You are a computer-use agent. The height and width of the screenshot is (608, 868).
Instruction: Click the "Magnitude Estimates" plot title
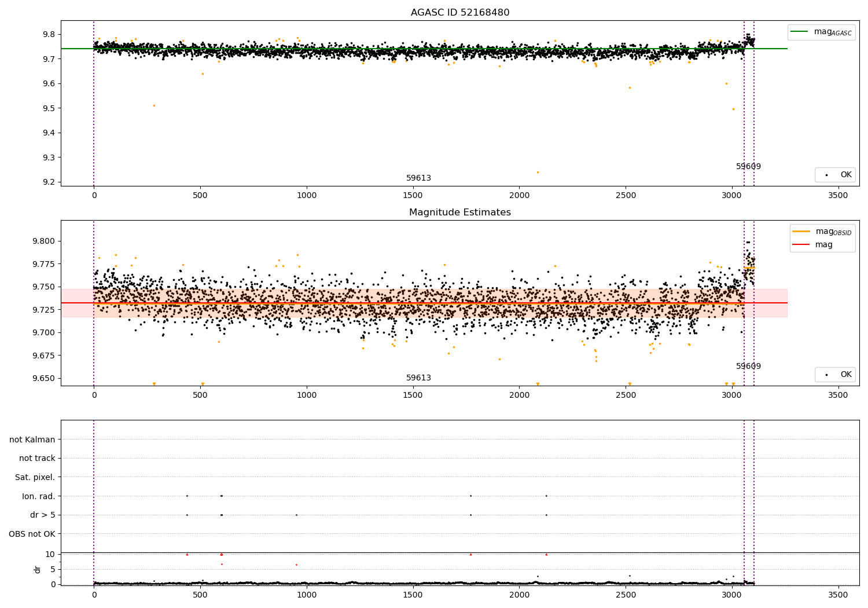(460, 213)
